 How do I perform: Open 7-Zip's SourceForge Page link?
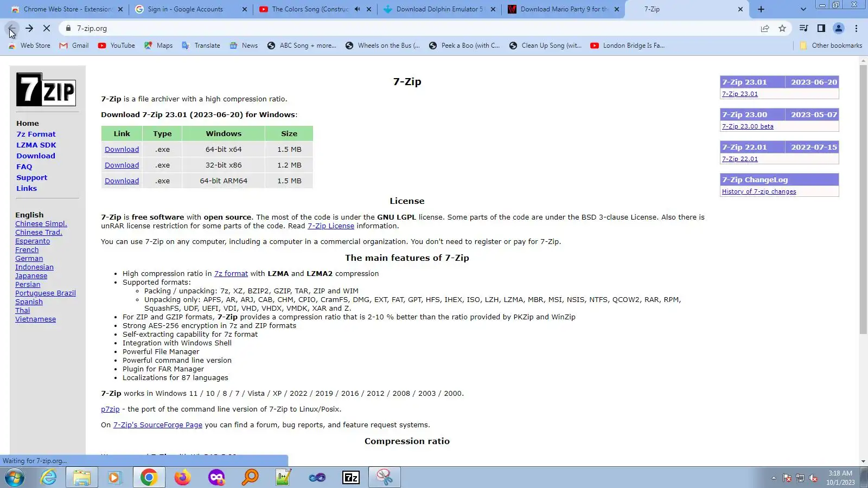[158, 425]
